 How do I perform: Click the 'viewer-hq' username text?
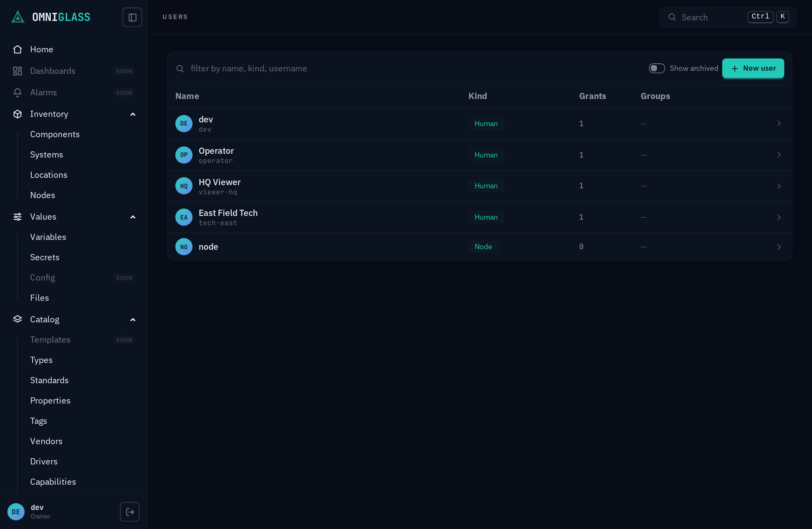(218, 192)
